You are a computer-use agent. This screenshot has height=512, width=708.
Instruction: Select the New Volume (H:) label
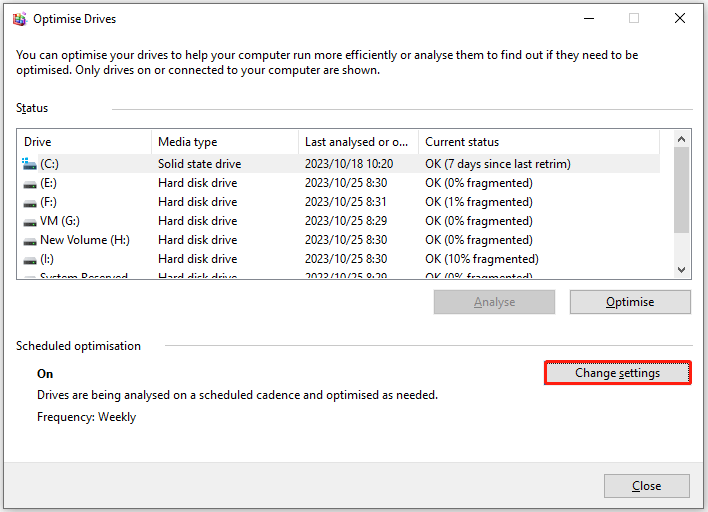[x=84, y=240]
